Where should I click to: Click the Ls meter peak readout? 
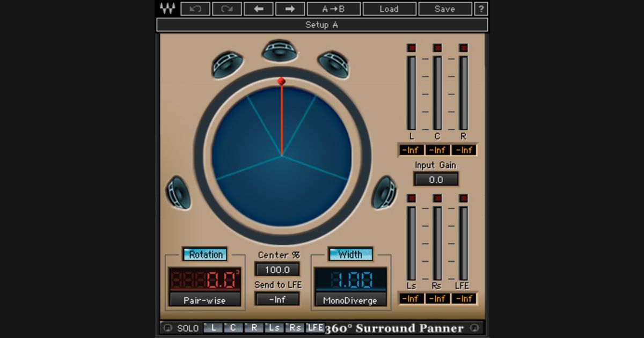pyautogui.click(x=412, y=299)
